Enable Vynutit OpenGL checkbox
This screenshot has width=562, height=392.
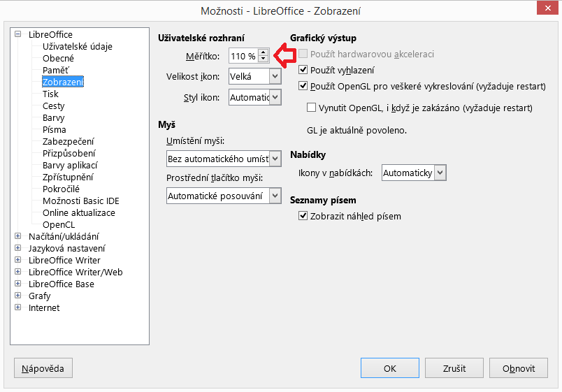point(312,108)
